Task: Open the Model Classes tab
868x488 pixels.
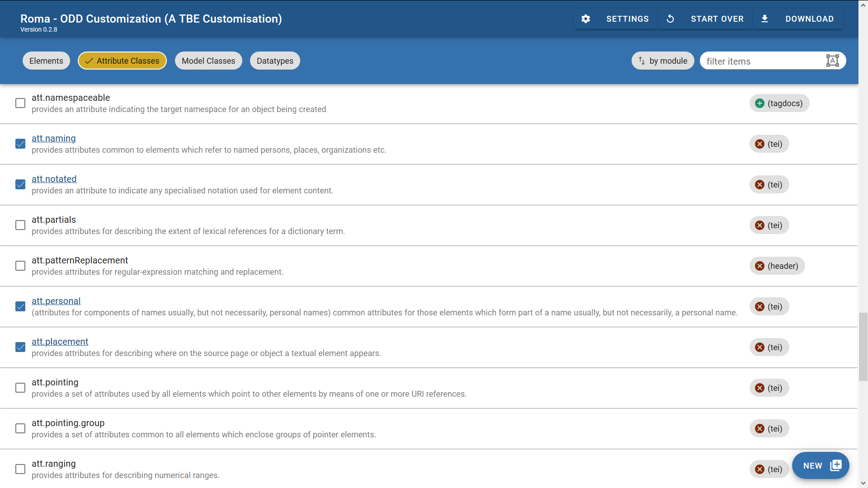Action: click(208, 61)
